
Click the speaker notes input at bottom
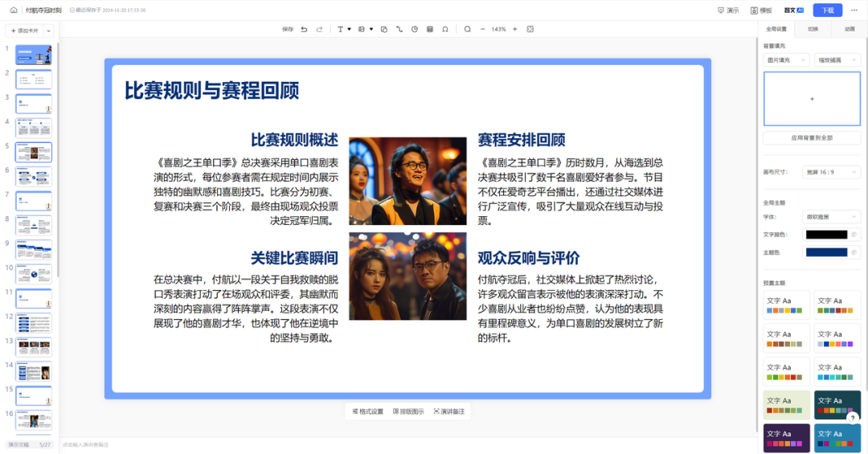(407, 444)
